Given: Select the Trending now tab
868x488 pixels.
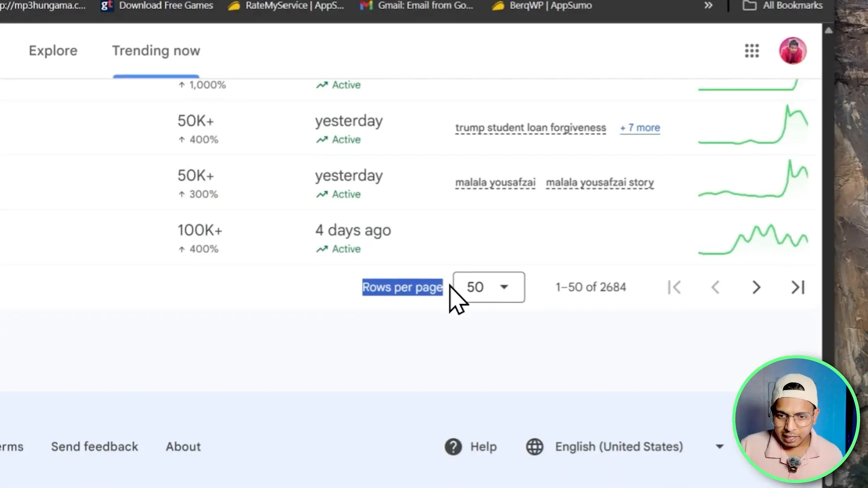Looking at the screenshot, I should click(156, 51).
